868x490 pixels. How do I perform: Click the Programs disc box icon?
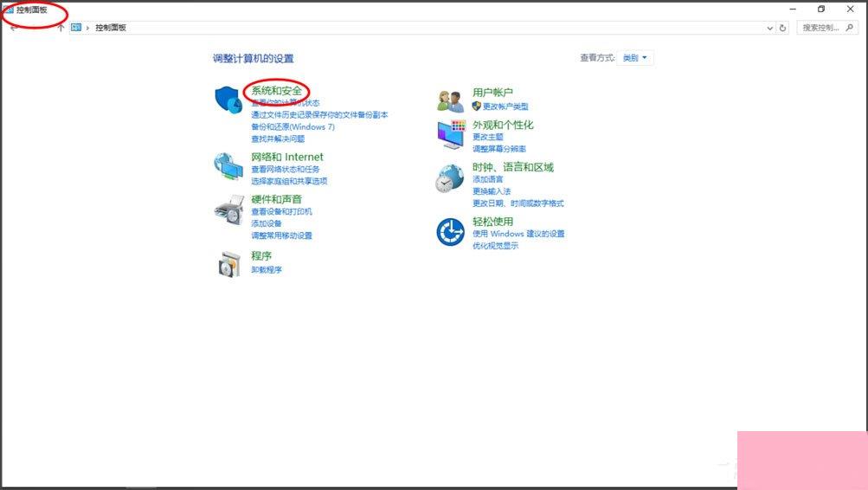tap(229, 263)
